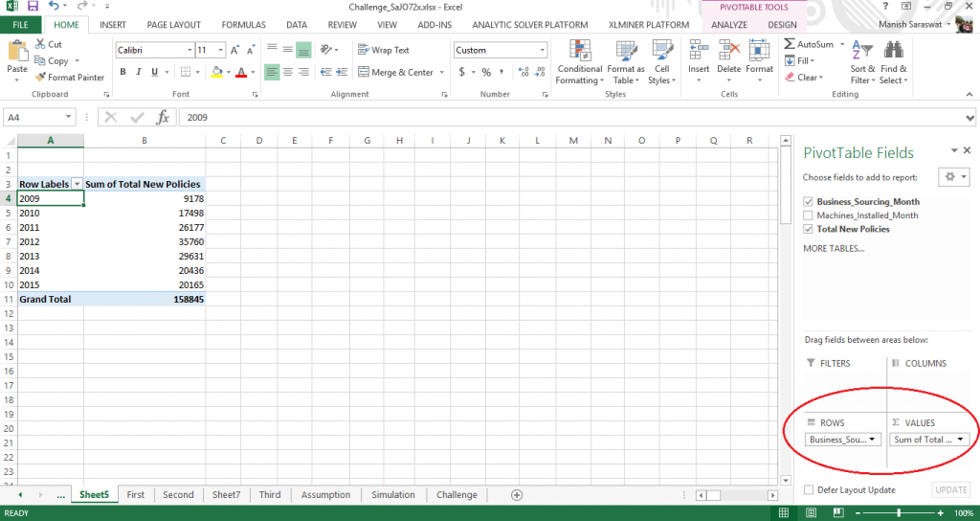
Task: Open the Row Labels filter dropdown
Action: [x=77, y=183]
